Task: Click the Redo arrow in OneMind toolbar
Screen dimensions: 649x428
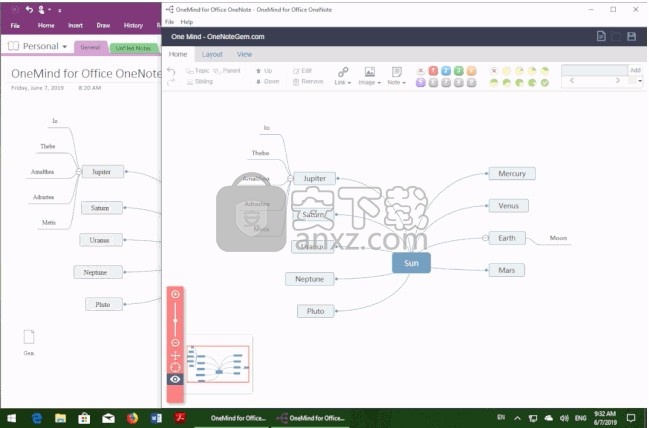Action: point(171,82)
